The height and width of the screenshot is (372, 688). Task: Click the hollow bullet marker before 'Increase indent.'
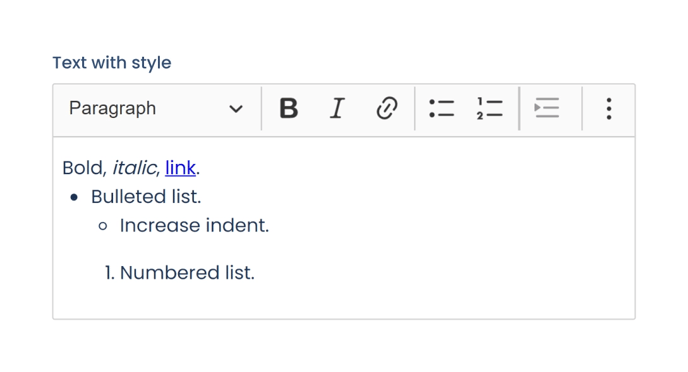pyautogui.click(x=103, y=226)
